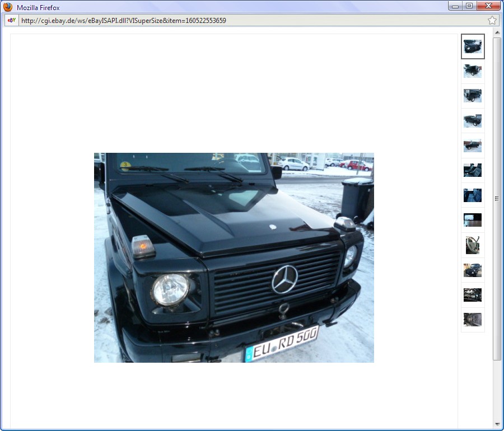
Task: Show the third thumbnail in the gallery
Action: (x=473, y=96)
